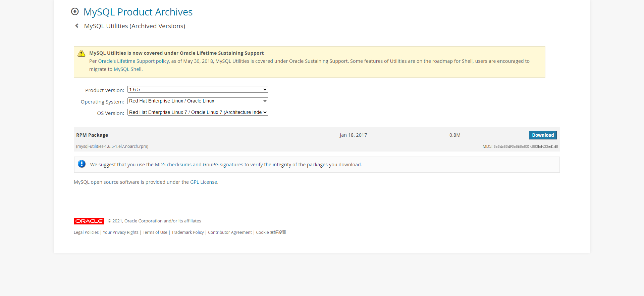This screenshot has width=644, height=296.
Task: Open Trademark Policy footer link
Action: (187, 232)
